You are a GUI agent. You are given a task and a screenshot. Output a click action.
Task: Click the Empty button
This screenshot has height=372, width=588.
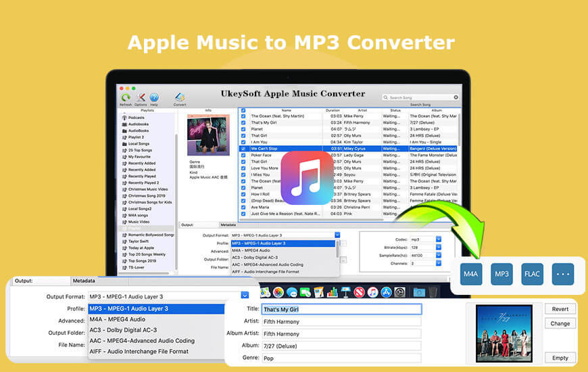point(560,358)
